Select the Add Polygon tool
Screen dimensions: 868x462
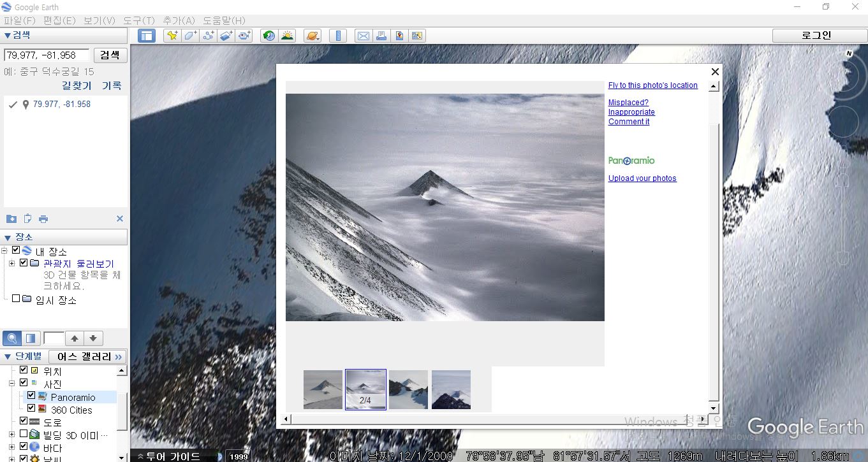pyautogui.click(x=190, y=36)
